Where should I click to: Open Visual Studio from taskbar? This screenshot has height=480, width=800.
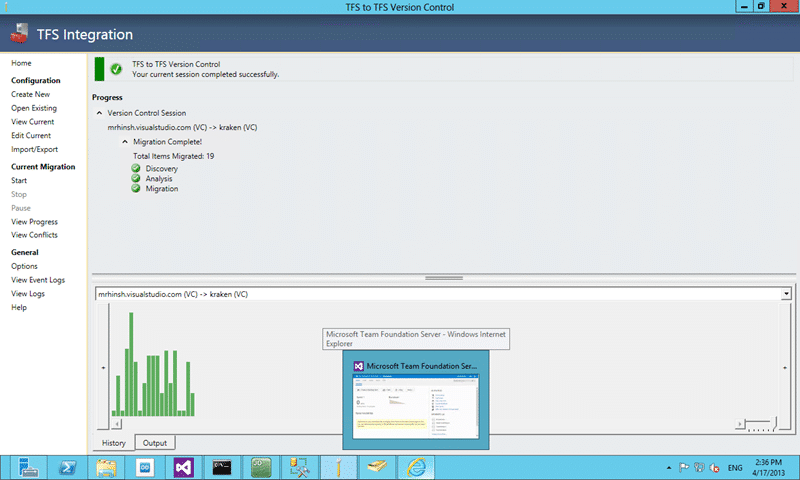pos(184,467)
